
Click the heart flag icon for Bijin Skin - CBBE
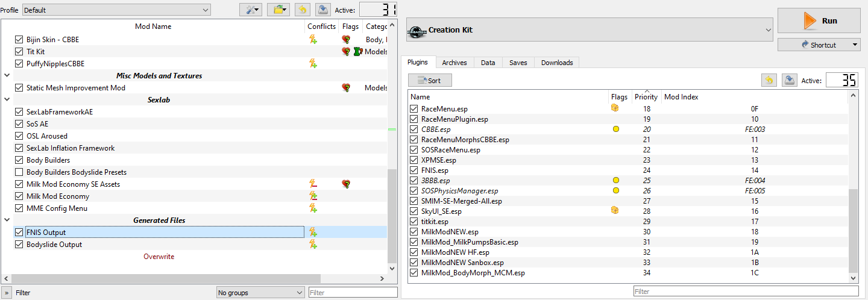coord(346,40)
